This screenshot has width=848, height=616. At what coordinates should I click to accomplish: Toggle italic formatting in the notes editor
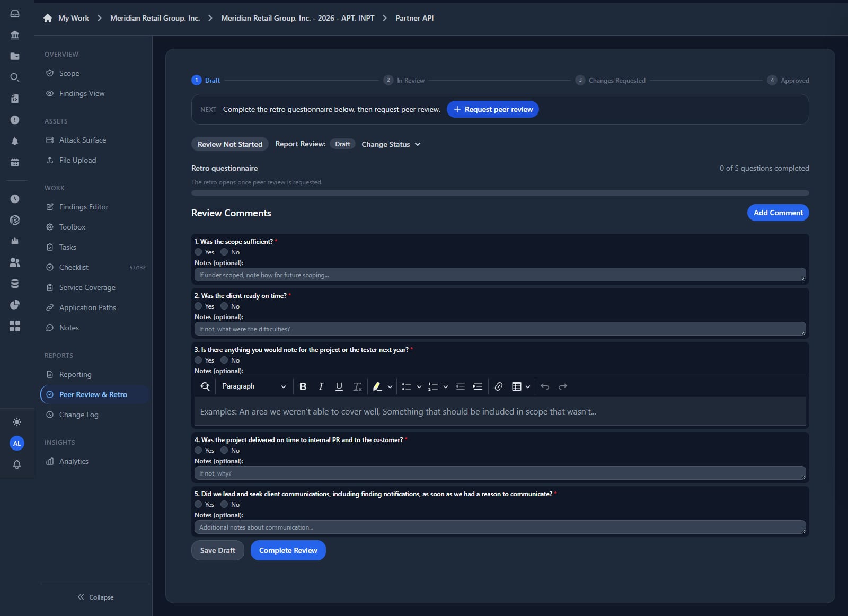pyautogui.click(x=321, y=386)
